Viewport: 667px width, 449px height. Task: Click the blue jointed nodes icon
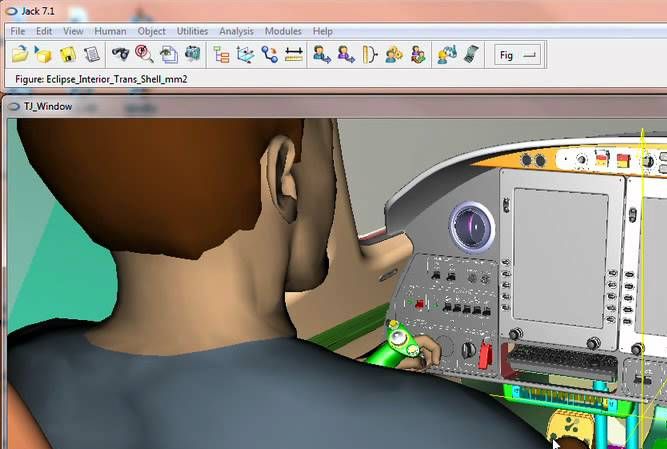pyautogui.click(x=270, y=54)
